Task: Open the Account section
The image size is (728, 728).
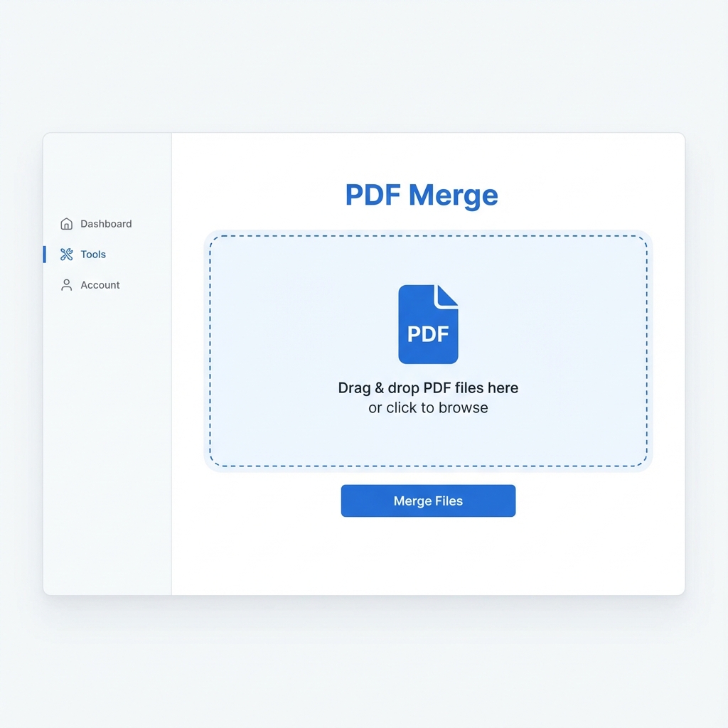Action: pos(100,284)
